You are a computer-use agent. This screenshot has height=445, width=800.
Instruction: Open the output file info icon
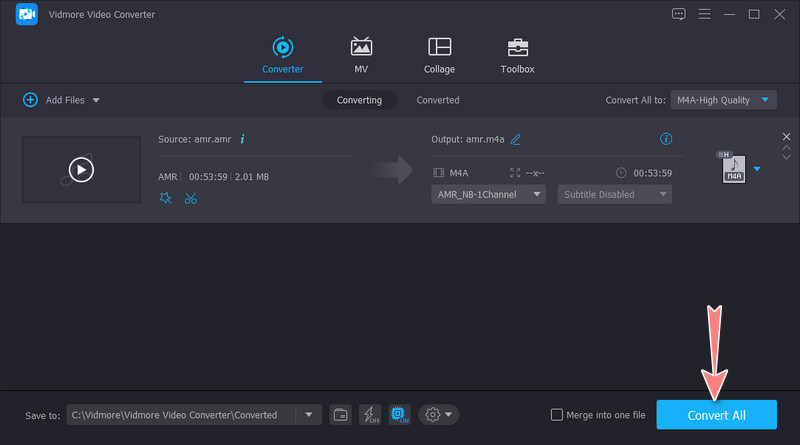point(666,139)
